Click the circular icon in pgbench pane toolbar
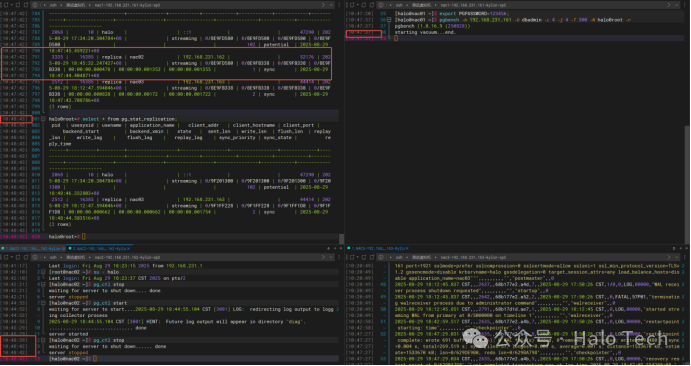 [x=381, y=5]
